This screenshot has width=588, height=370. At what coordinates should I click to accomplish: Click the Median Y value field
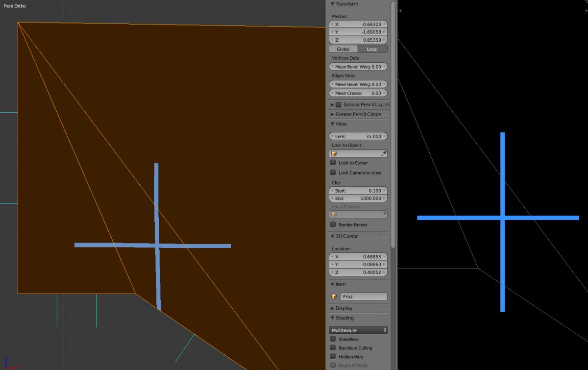coord(358,32)
